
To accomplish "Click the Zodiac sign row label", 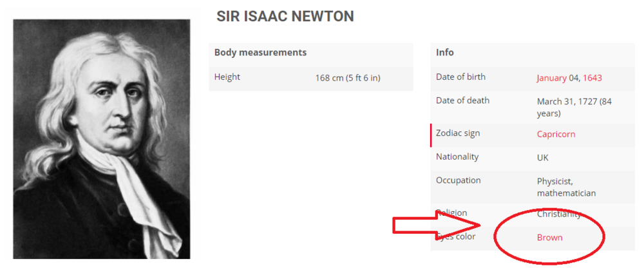I will 457,133.
